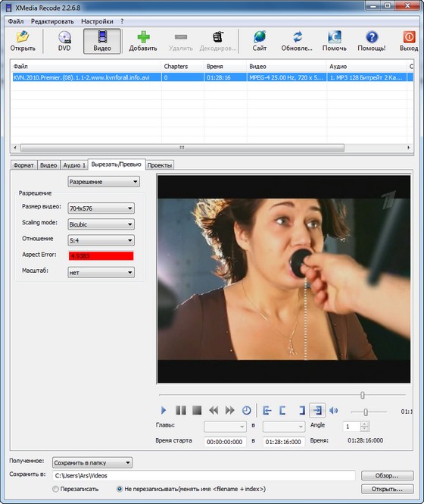This screenshot has width=424, height=504.
Task: Mute audio using the speaker icon
Action: 334,410
